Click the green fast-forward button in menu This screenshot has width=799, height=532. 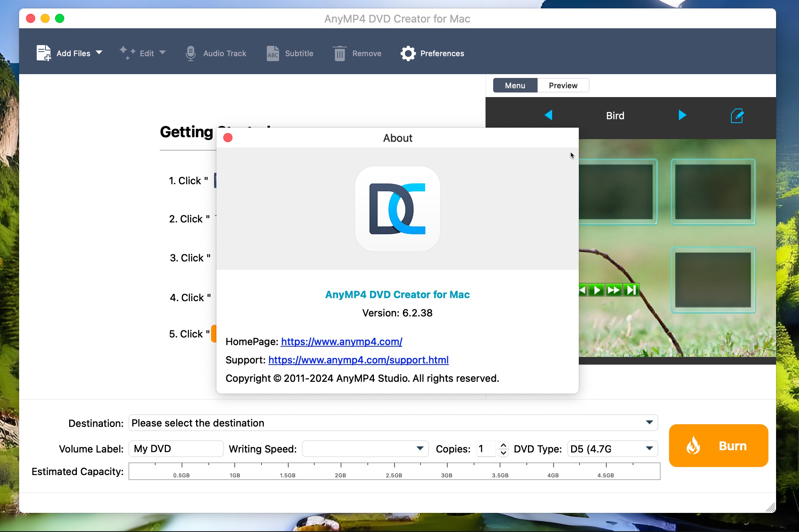click(x=614, y=290)
